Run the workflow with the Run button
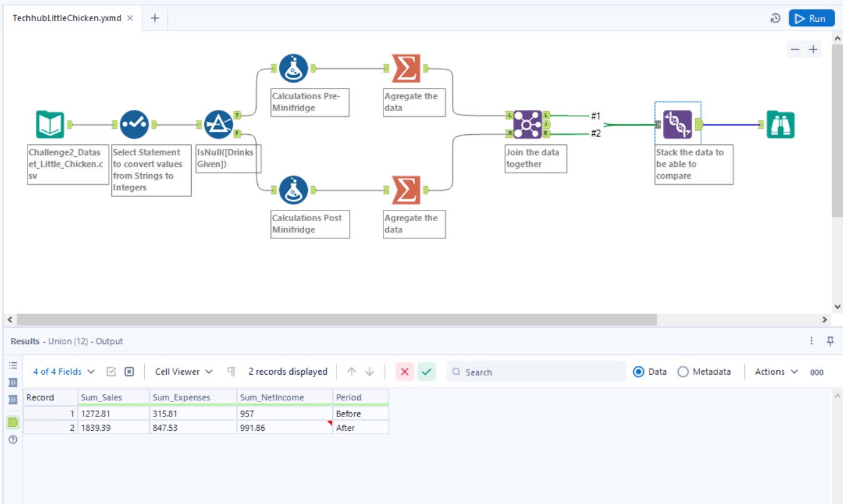The image size is (843, 504). coord(811,18)
